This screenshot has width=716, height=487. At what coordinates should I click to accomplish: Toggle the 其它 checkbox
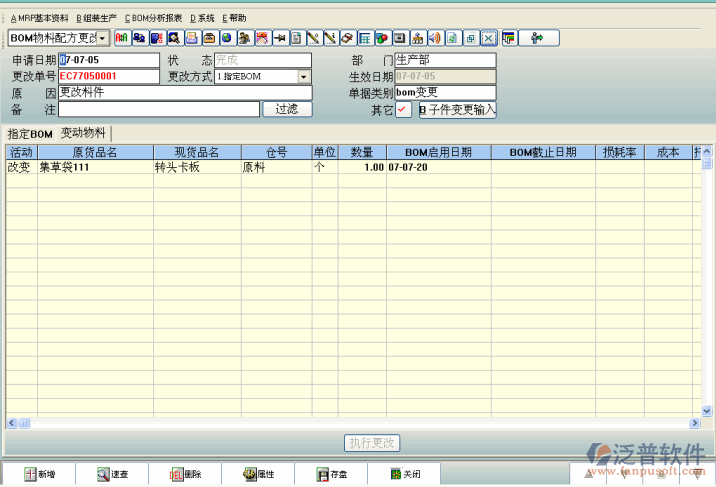click(403, 110)
